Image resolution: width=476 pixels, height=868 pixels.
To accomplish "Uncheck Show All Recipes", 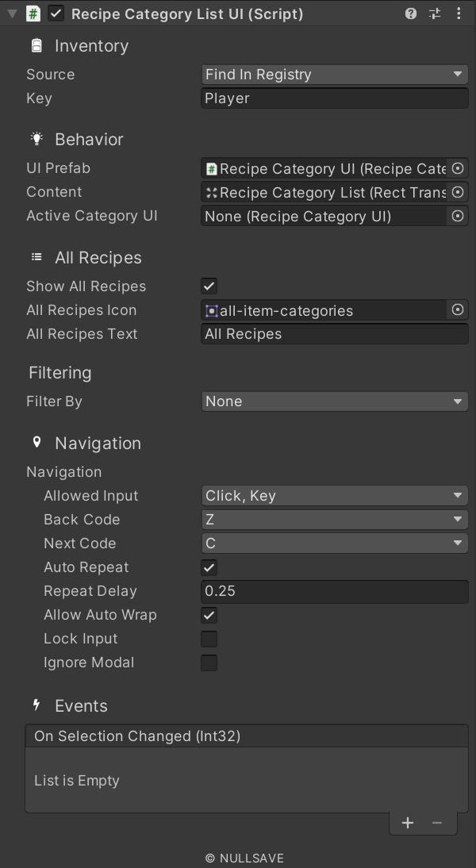I will 209,286.
